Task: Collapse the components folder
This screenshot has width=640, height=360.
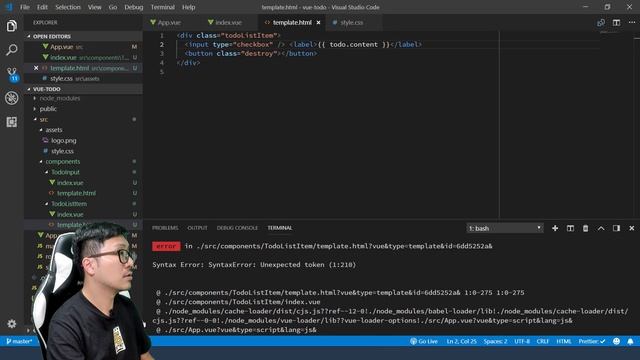Action: [62, 162]
